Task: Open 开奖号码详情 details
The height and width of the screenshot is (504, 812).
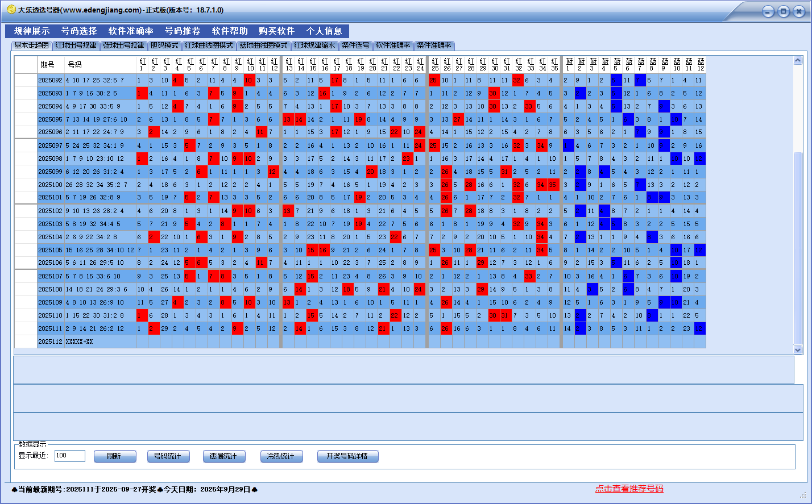Action: (347, 456)
